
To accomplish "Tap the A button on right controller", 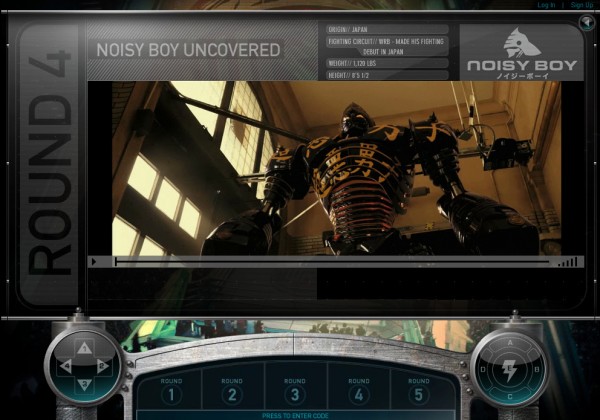I will pos(510,344).
